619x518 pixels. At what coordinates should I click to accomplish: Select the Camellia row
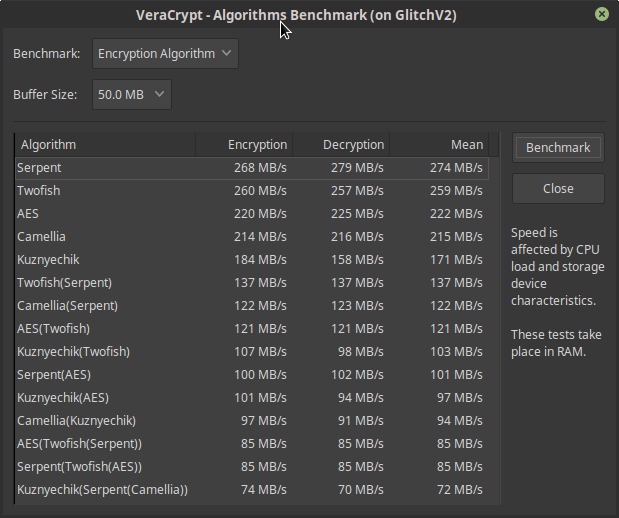(x=252, y=236)
